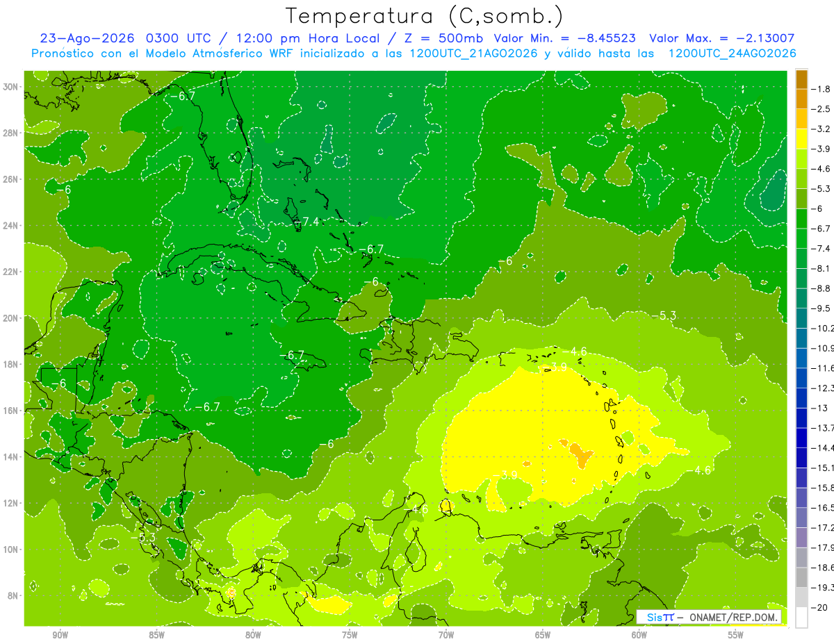Select the "Z = 500mb" level text

(x=442, y=38)
